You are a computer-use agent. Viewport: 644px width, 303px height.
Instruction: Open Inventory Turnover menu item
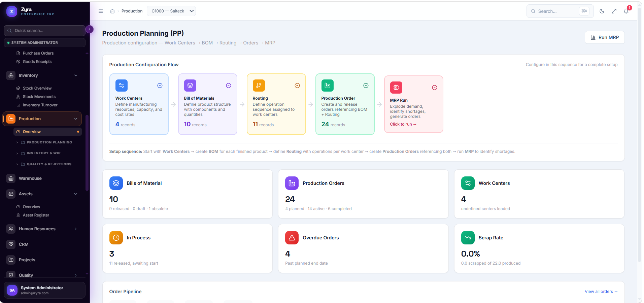coord(40,105)
